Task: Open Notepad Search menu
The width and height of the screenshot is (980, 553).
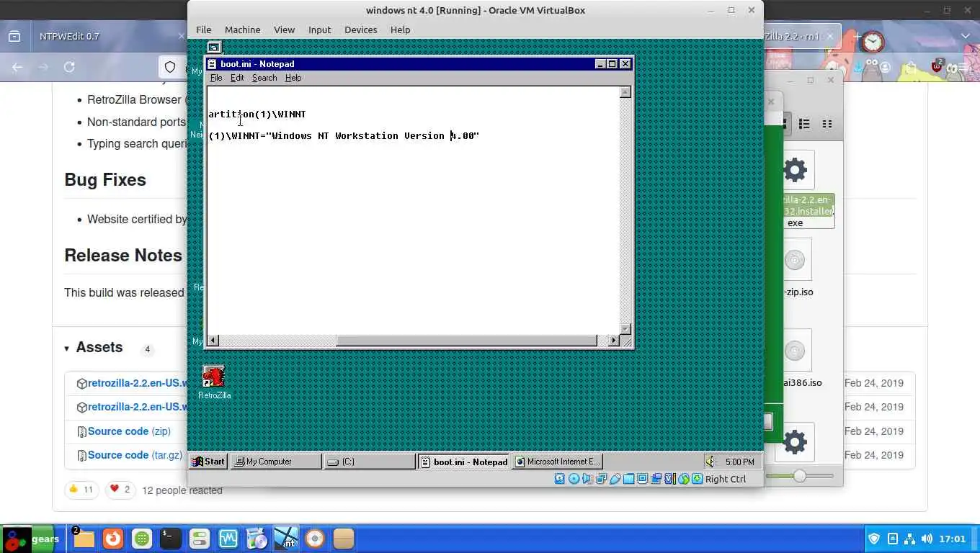Action: [264, 78]
